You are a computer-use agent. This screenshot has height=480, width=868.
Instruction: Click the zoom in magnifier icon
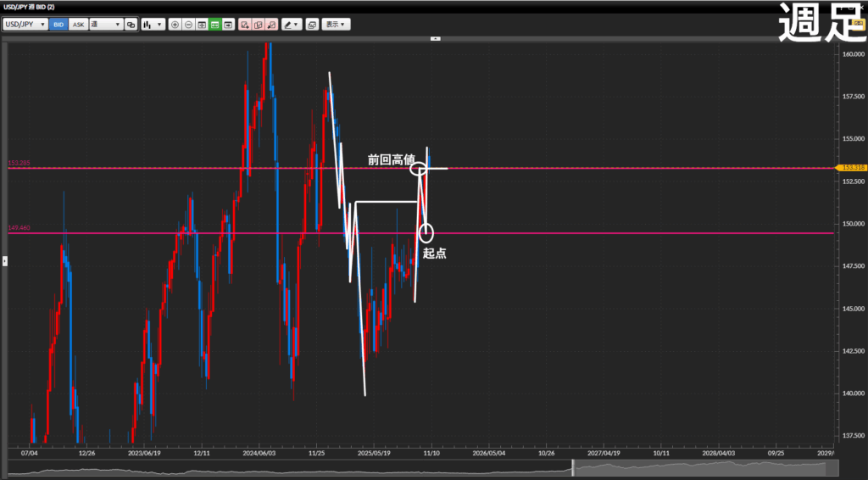pos(175,25)
